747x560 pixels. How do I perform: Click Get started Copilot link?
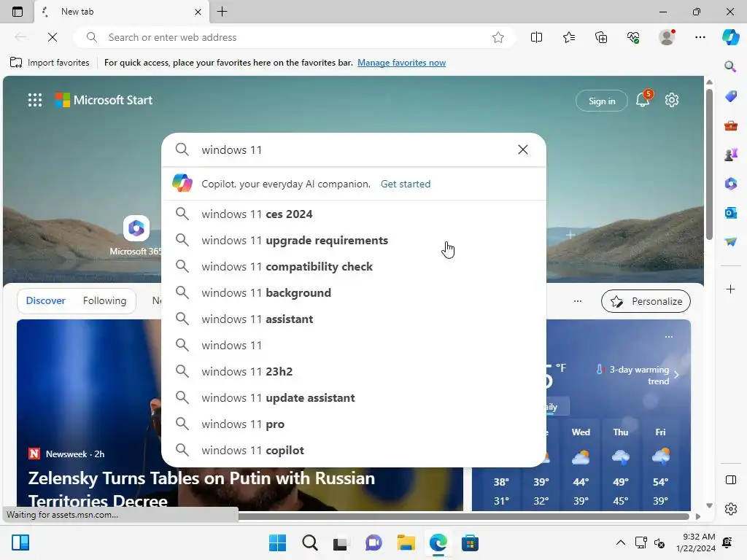[x=406, y=184]
